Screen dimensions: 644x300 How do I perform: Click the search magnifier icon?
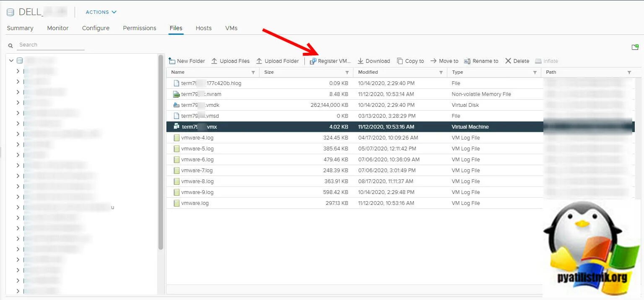11,46
